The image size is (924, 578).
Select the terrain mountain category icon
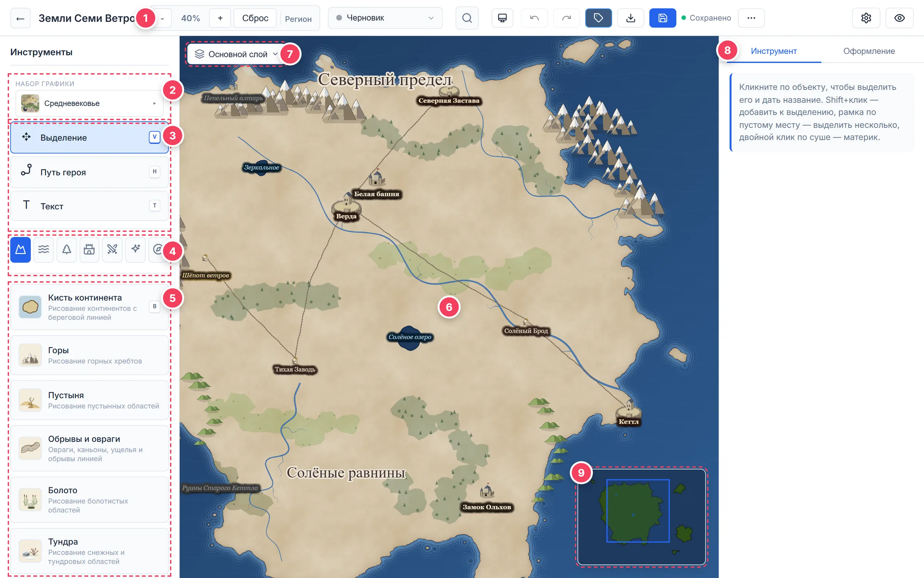(x=20, y=250)
